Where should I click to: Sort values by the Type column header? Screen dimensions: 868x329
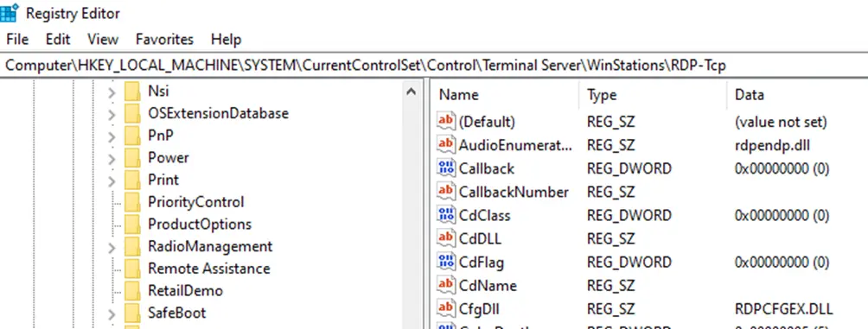(653, 95)
